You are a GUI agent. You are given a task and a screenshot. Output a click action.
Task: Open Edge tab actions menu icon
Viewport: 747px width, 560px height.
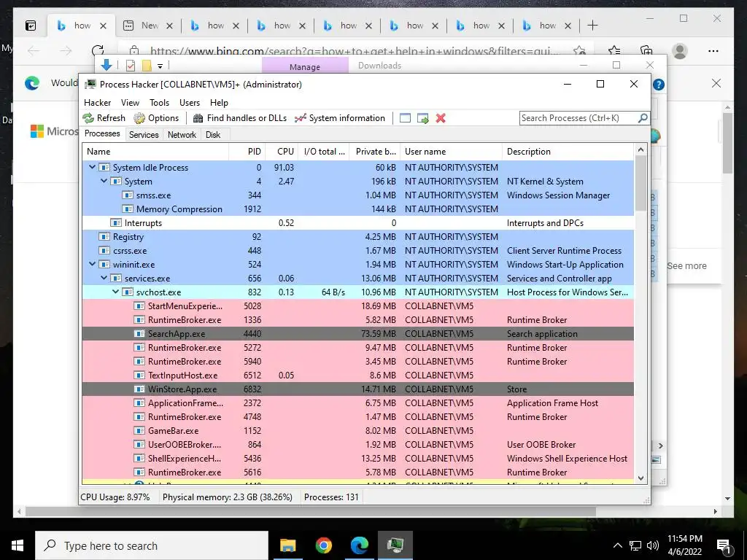[x=31, y=26]
